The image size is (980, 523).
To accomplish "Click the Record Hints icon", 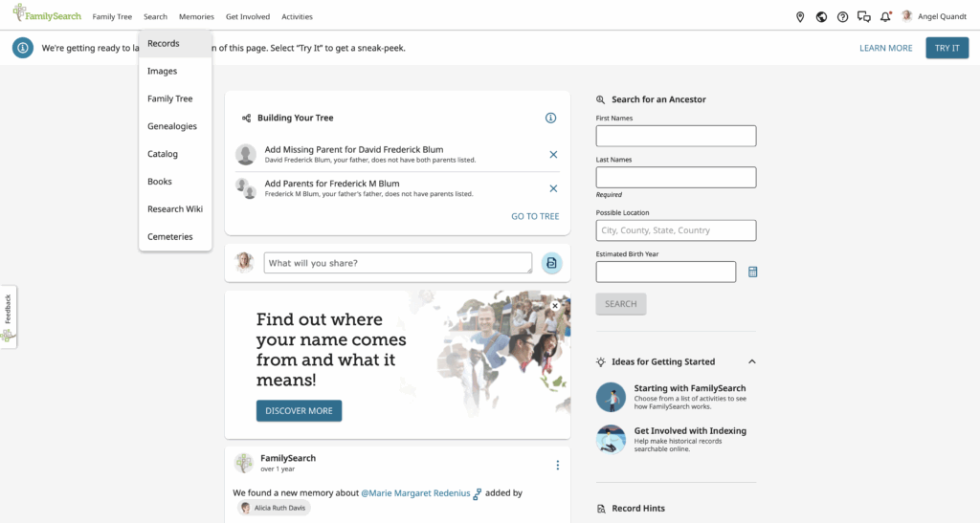I will [x=601, y=509].
